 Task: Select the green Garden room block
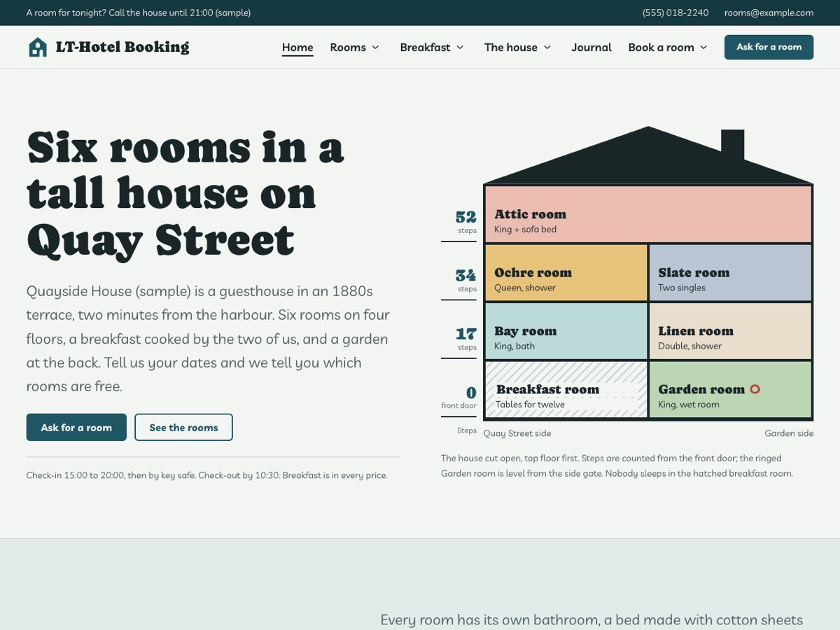[x=730, y=389]
